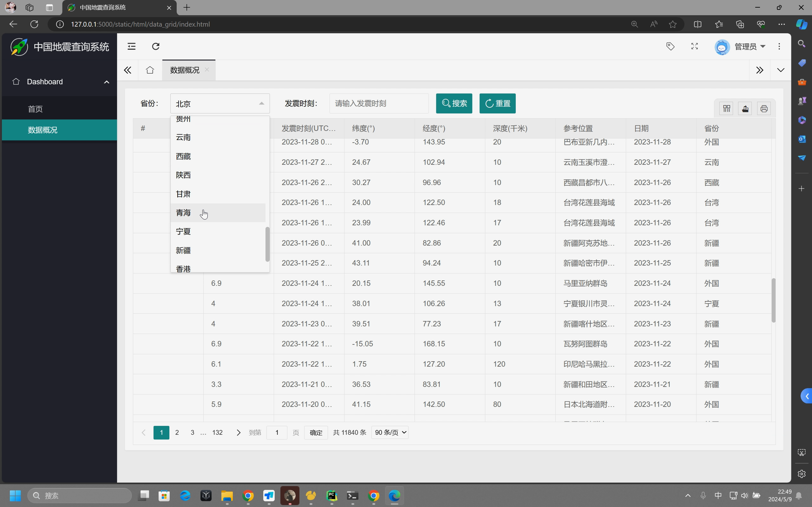Open the 90 条/页 page size dropdown
812x507 pixels.
390,433
